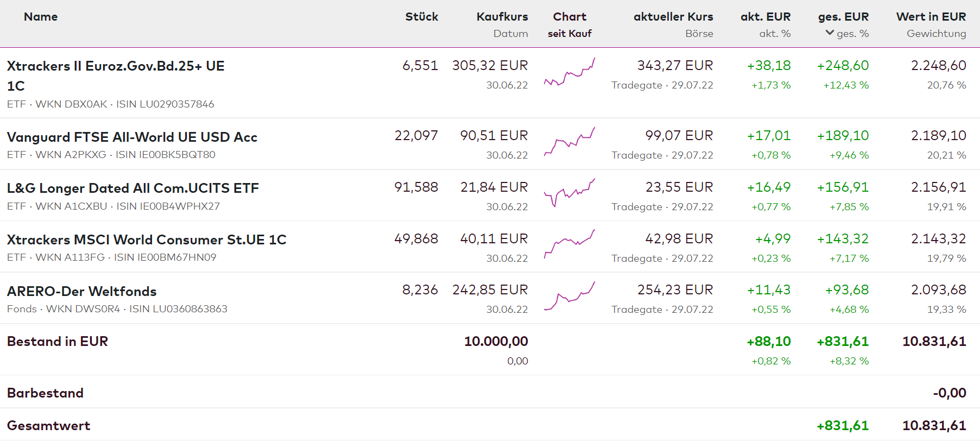Sort by the Stück column header
980x441 pixels.
click(x=421, y=17)
